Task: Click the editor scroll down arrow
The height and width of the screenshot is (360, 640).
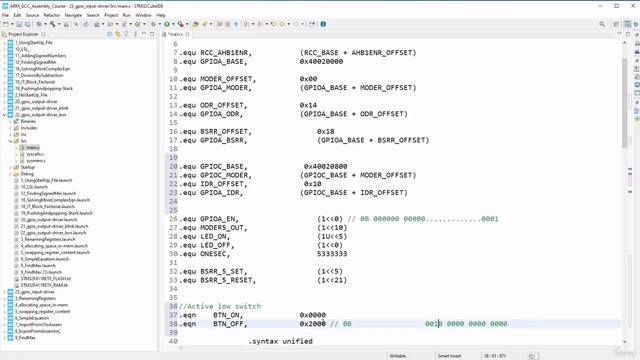Action: coord(624,342)
